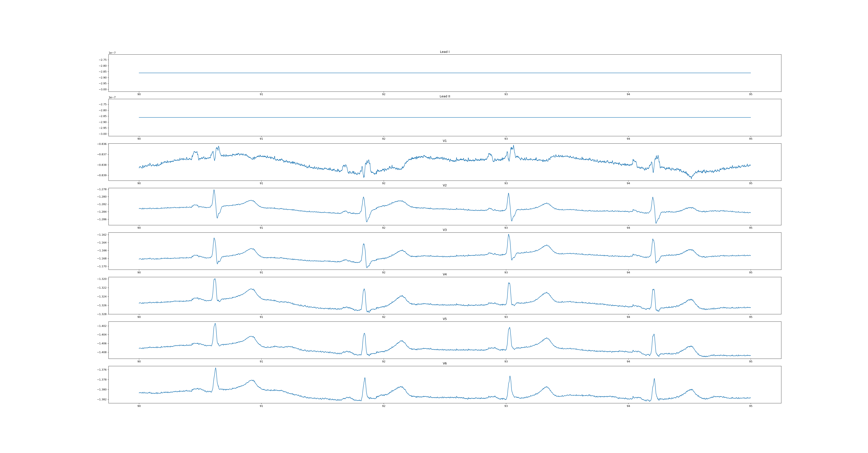Click the −0.836 y-axis tick on V1
The image size is (868, 453).
click(x=102, y=144)
